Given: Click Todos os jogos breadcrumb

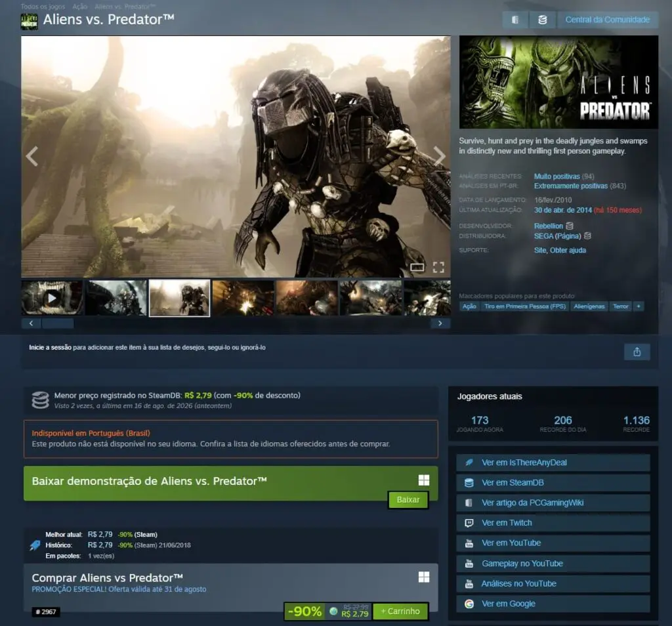Looking at the screenshot, I should click(43, 7).
